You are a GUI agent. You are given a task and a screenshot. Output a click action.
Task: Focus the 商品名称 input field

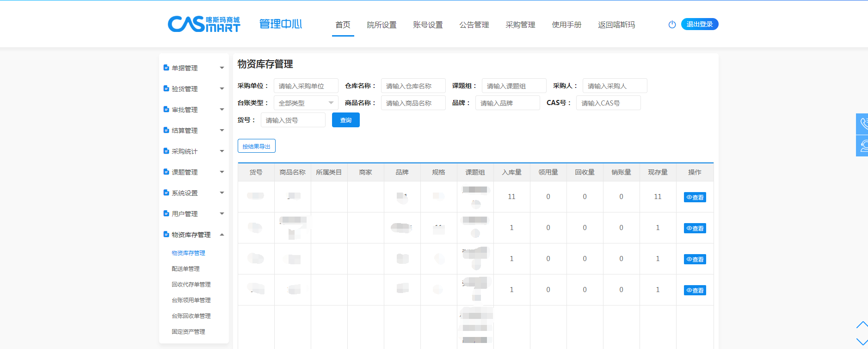point(413,103)
